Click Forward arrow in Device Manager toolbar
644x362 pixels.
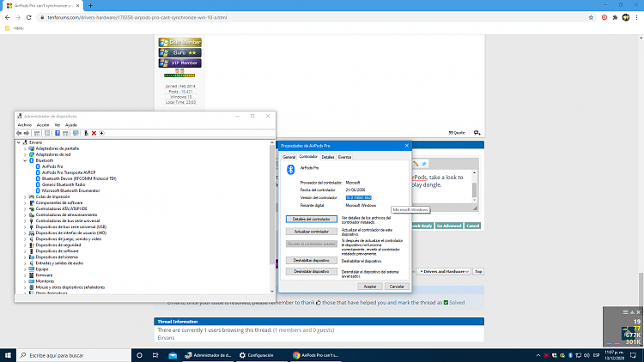click(27, 133)
